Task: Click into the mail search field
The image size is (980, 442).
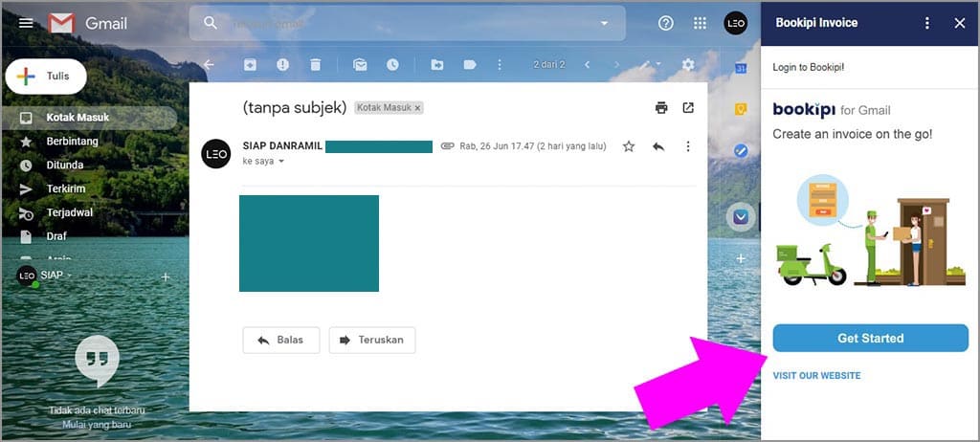Action: click(406, 24)
